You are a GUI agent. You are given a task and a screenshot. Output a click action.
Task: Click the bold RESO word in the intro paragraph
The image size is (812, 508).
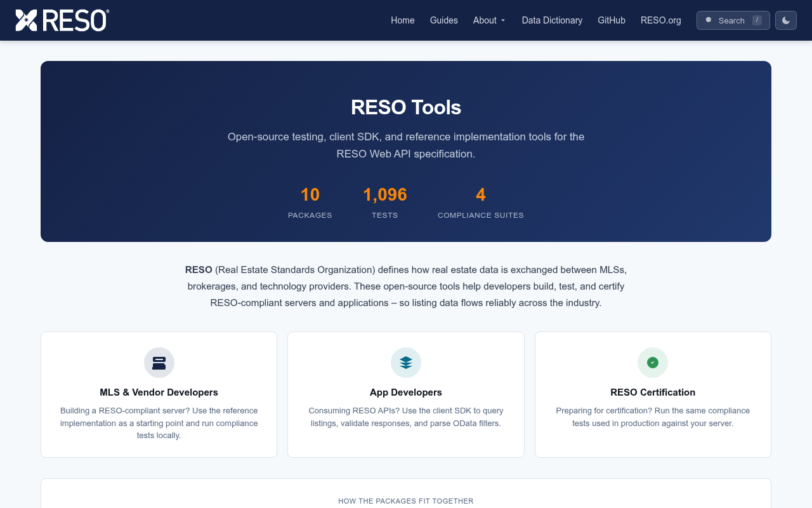coord(199,270)
